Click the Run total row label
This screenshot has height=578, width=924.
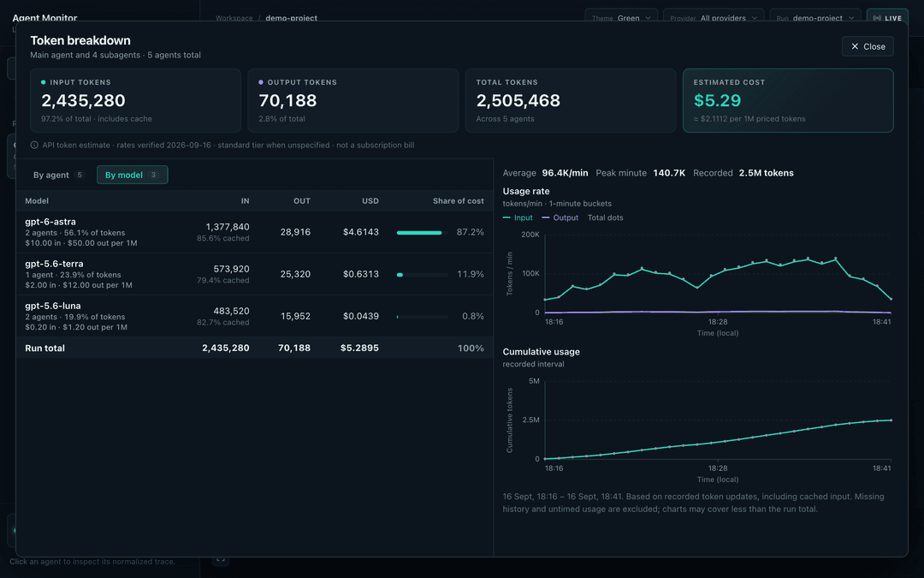(x=44, y=348)
